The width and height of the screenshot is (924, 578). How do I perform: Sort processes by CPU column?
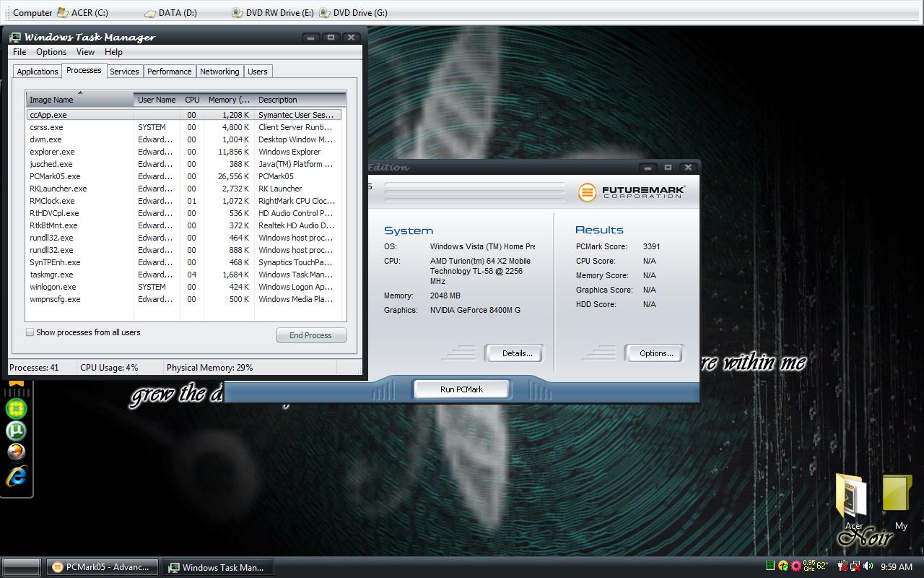pyautogui.click(x=192, y=100)
